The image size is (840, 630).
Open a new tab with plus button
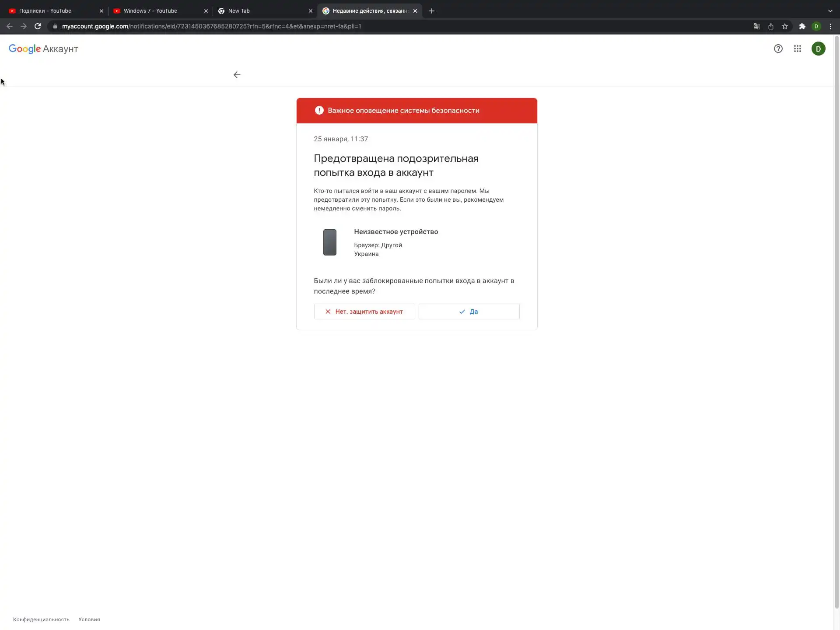(x=432, y=11)
